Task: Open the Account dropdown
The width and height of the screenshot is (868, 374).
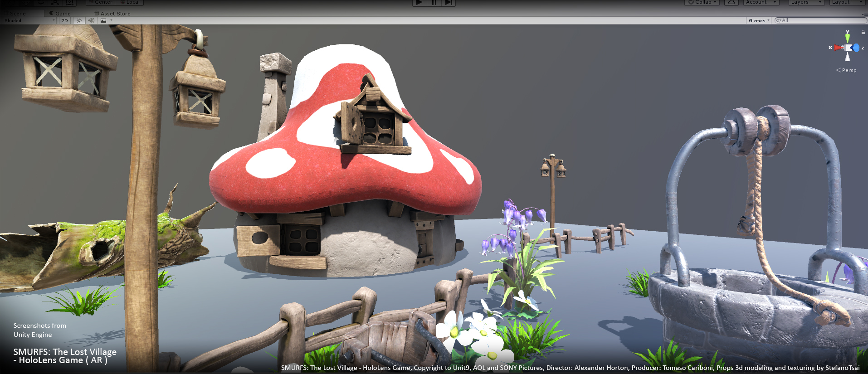Action: 761,2
